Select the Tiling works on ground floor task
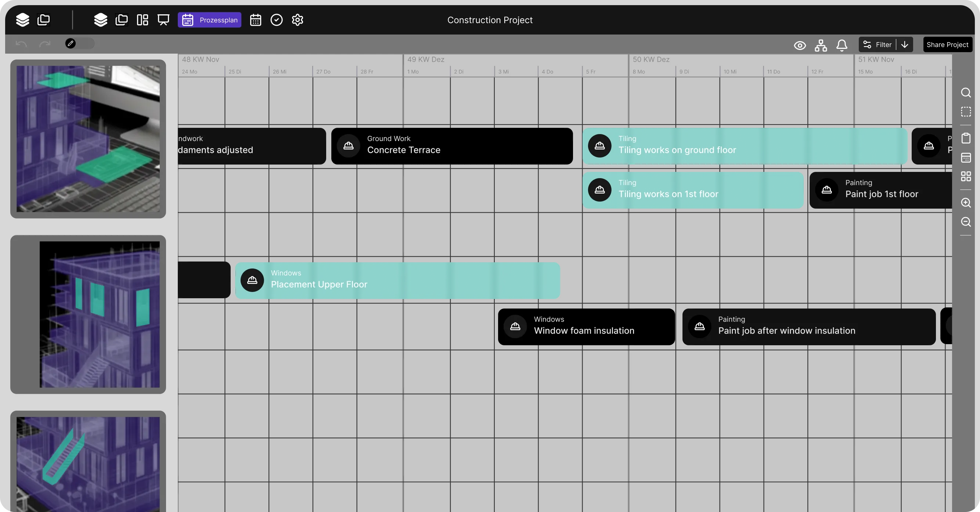 click(x=745, y=146)
